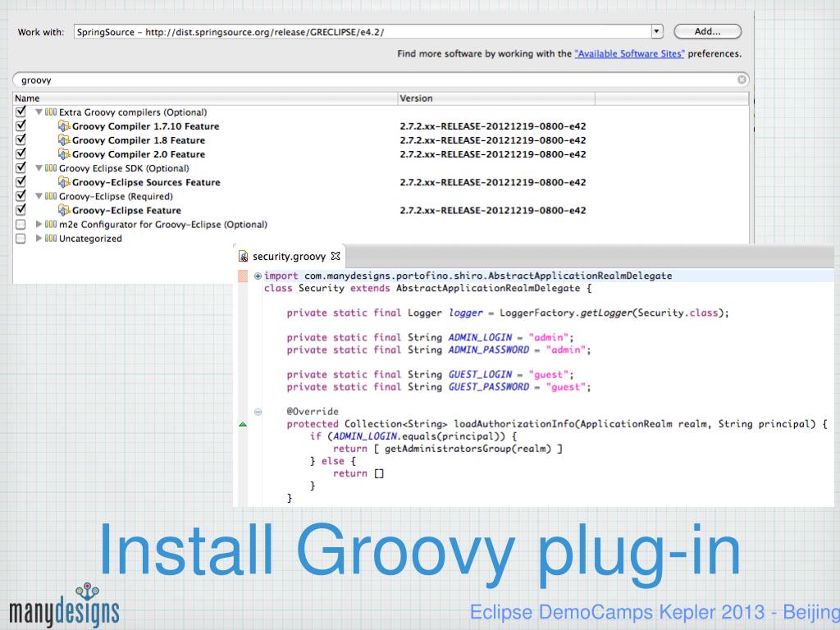The width and height of the screenshot is (840, 630).
Task: Click the 'return [ getAdministratorsGroup(realm) ]' line
Action: (x=448, y=449)
